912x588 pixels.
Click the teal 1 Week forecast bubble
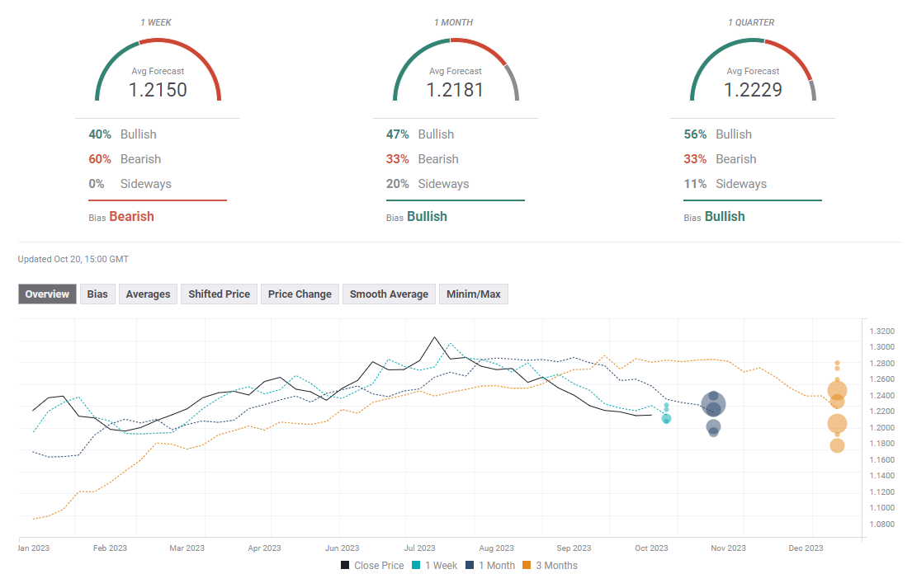666,419
